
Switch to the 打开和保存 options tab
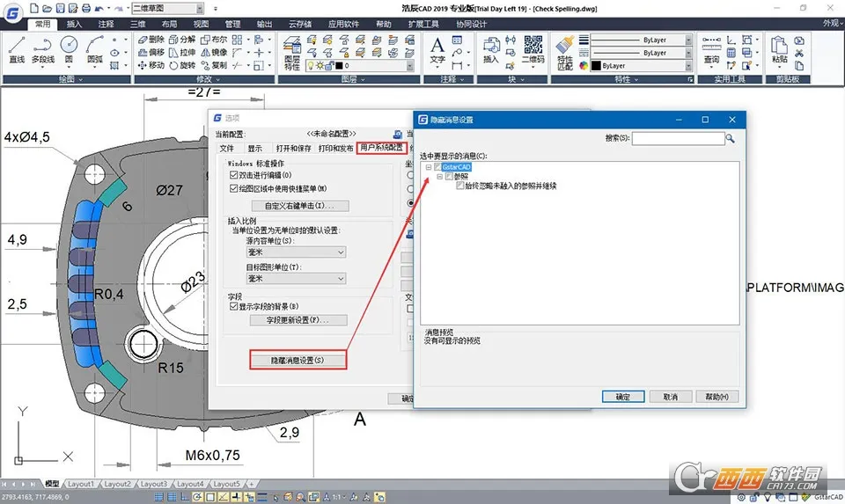point(293,149)
